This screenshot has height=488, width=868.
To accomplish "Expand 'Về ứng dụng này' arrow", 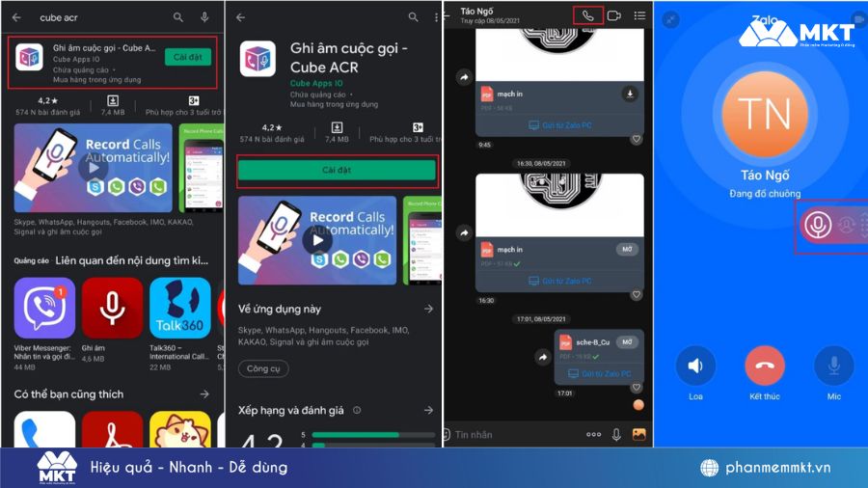I will (x=428, y=309).
